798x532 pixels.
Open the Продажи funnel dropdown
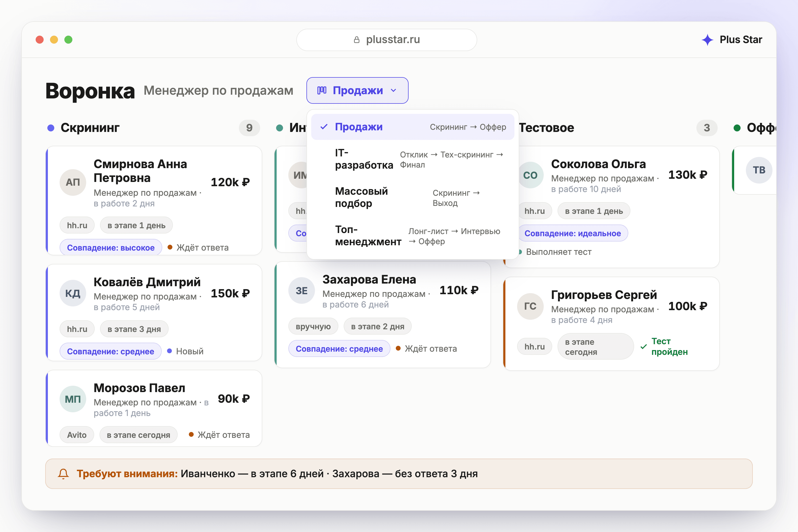[357, 90]
